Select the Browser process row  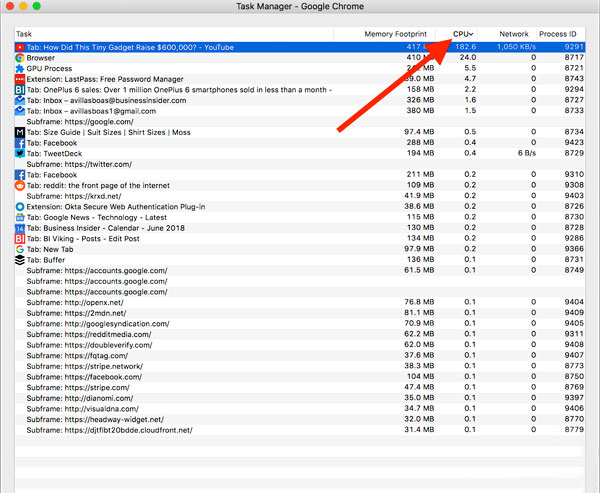(x=300, y=58)
